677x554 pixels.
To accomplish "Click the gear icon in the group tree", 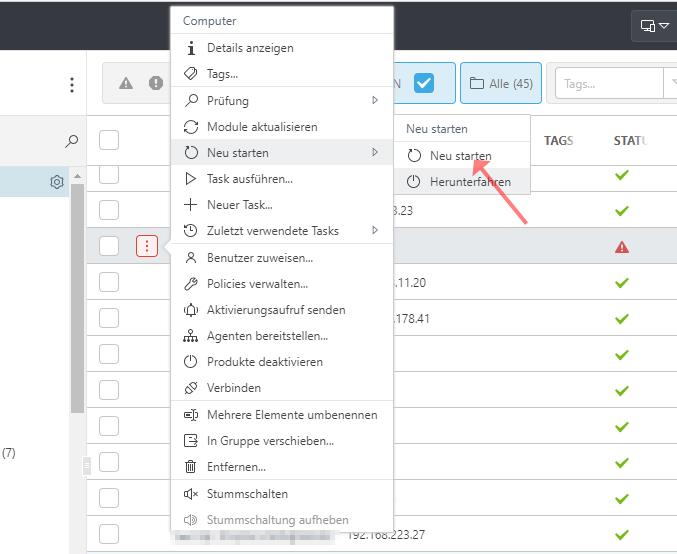I will tap(57, 182).
